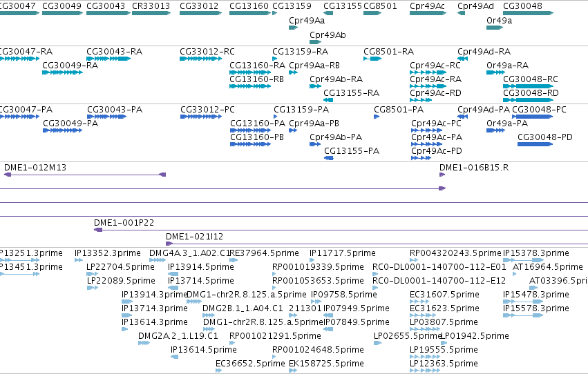This screenshot has height=374, width=588.
Task: Open protein Cpr49Ac-PC
Action: click(x=427, y=130)
